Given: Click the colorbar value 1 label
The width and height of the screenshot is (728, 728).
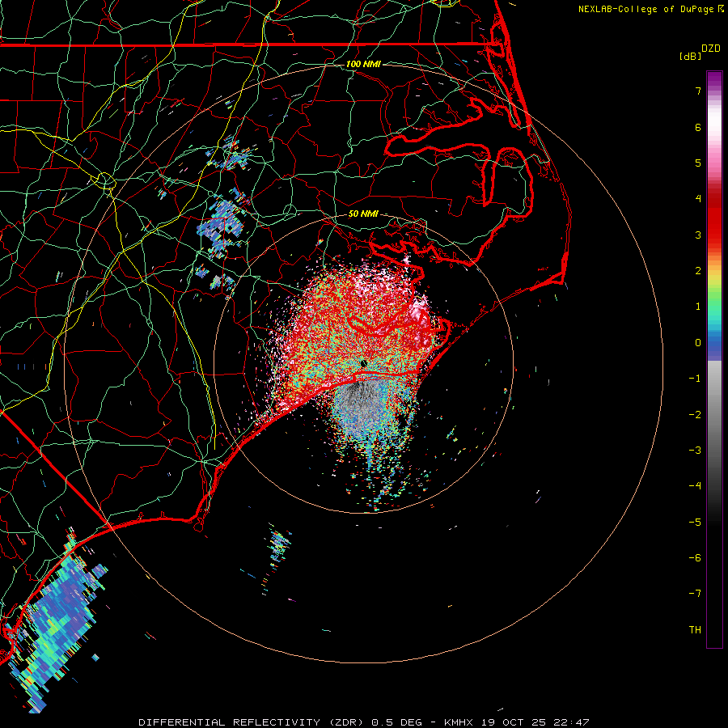Looking at the screenshot, I should 698,307.
